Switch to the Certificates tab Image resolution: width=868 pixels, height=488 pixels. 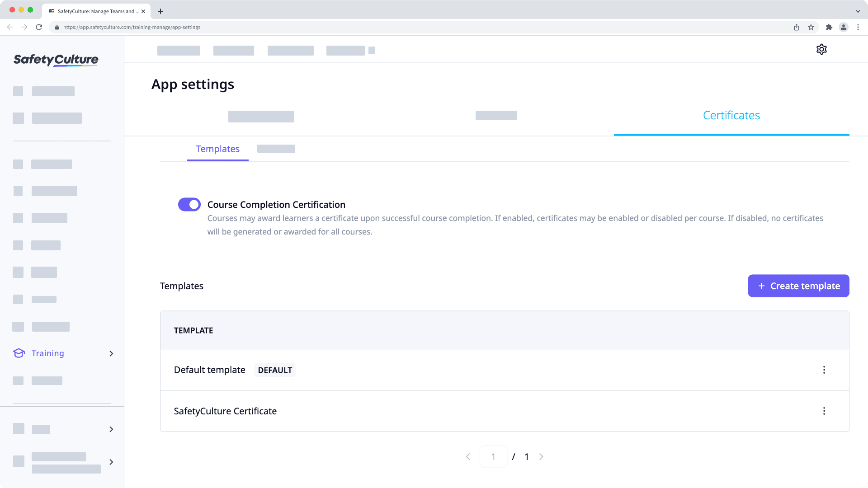point(731,116)
